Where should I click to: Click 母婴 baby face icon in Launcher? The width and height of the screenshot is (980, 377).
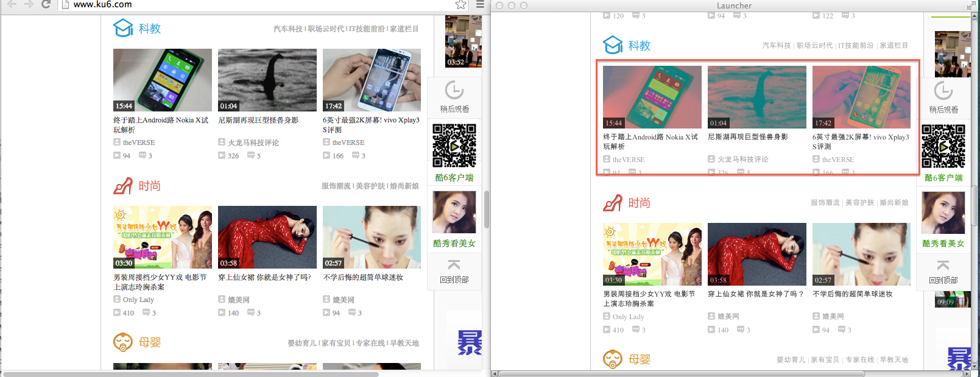click(613, 359)
